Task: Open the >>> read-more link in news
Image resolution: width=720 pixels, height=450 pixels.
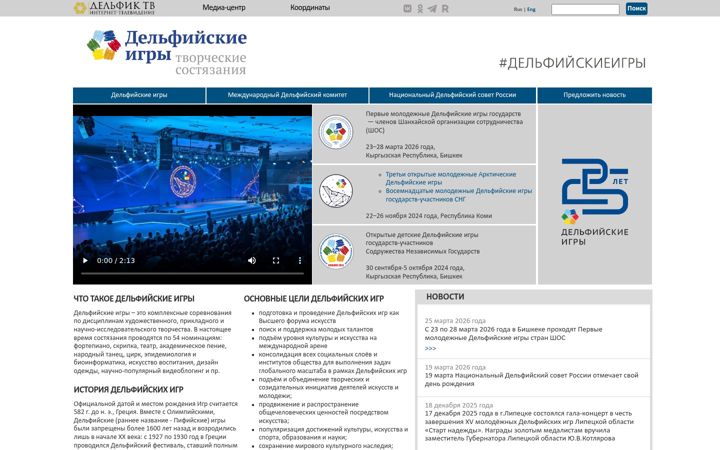Action: click(x=430, y=349)
